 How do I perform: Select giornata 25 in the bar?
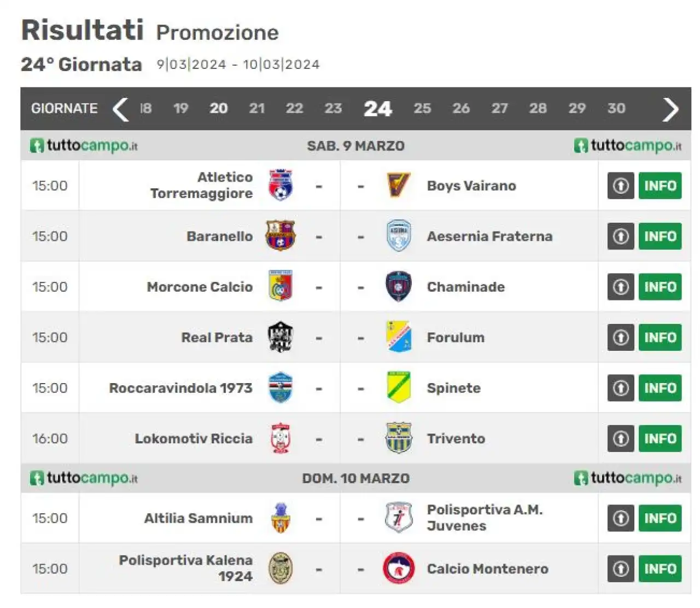(x=422, y=108)
